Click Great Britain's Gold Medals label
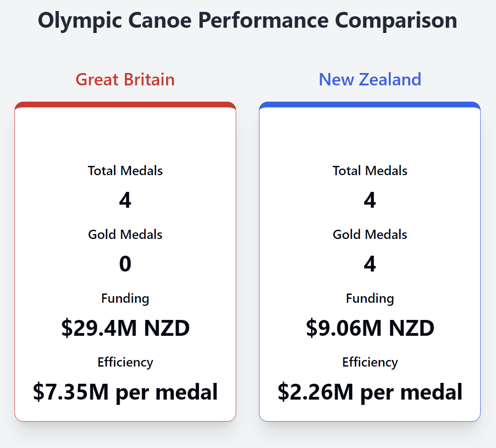This screenshot has width=496, height=448. 125,235
